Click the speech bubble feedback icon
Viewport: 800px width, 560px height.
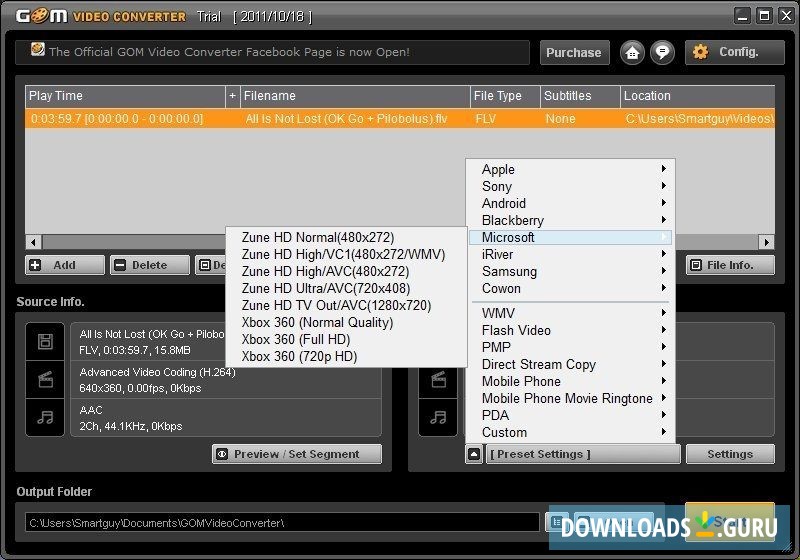[662, 53]
